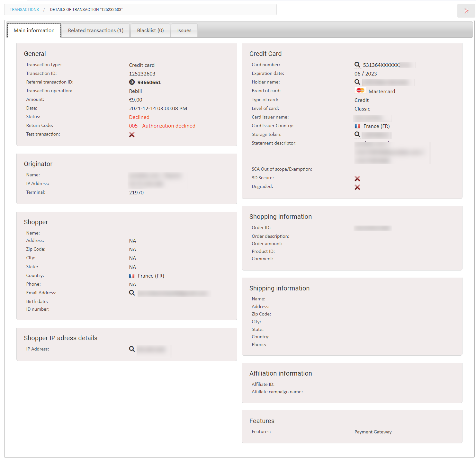476x462 pixels.
Task: Click the Degraded red cross indicator
Action: click(357, 187)
